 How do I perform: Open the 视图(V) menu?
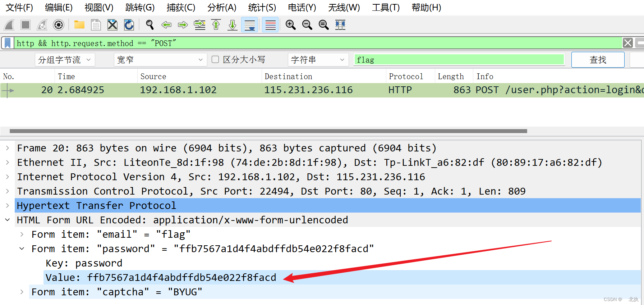tap(99, 8)
